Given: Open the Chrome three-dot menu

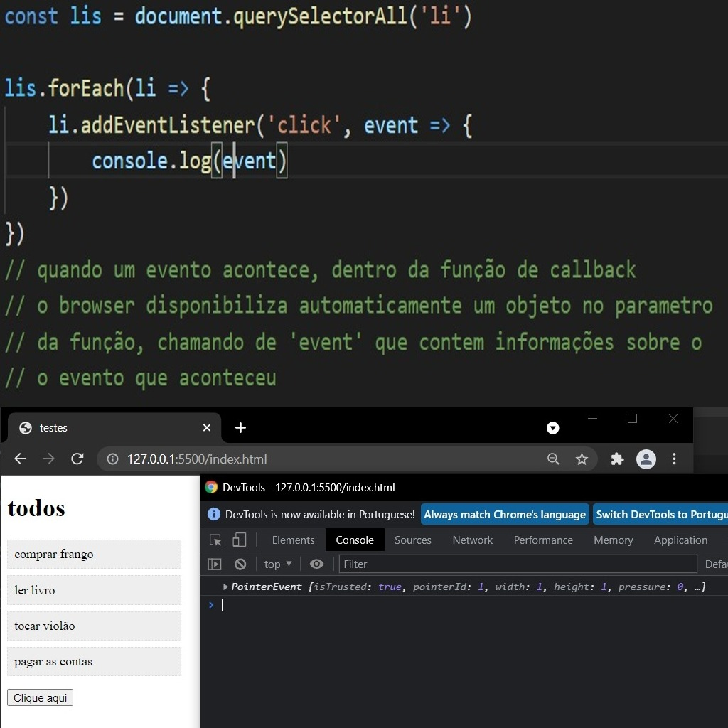Looking at the screenshot, I should click(x=674, y=459).
